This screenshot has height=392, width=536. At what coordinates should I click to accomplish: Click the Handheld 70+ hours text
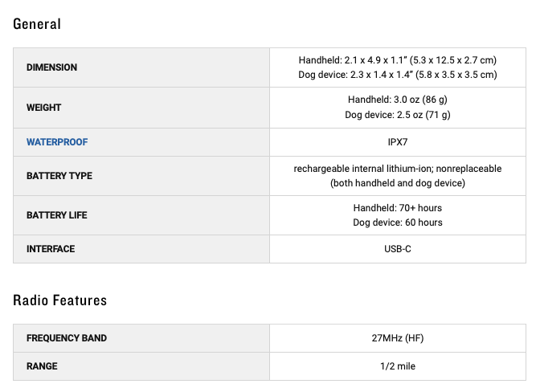pyautogui.click(x=397, y=208)
